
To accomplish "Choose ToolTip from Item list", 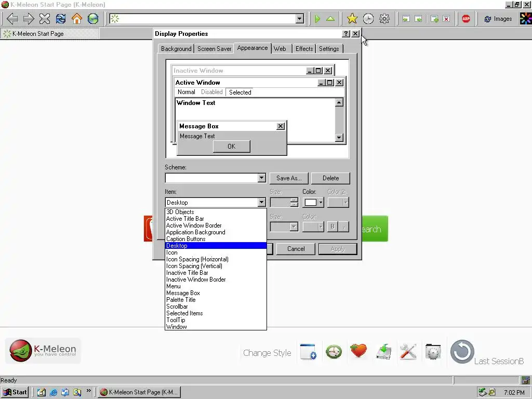I will (216, 320).
